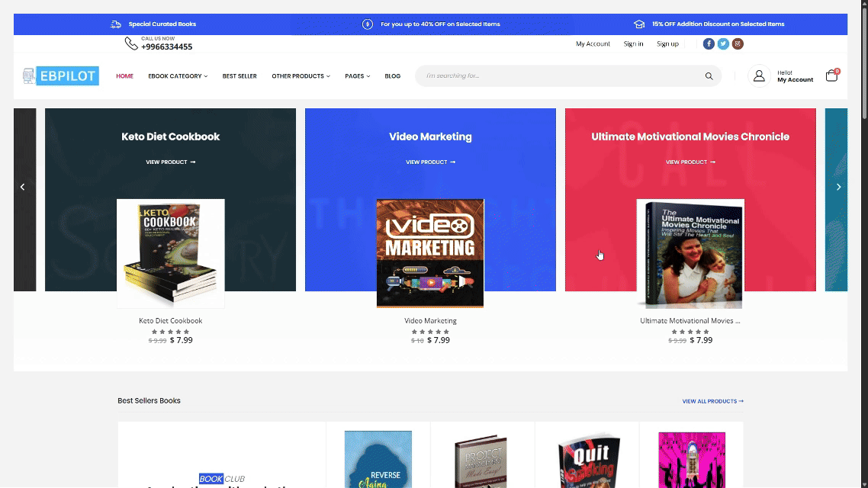This screenshot has height=488, width=868.
Task: Open the Home menu item
Action: (x=124, y=75)
